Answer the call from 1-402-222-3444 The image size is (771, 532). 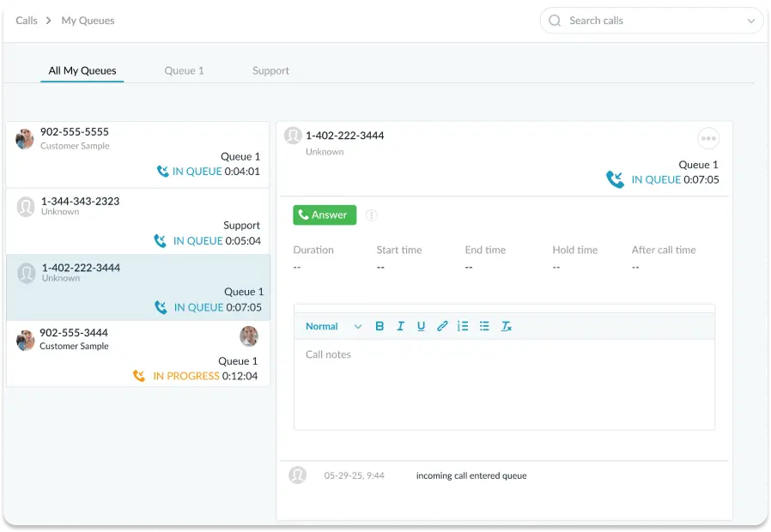(x=325, y=215)
